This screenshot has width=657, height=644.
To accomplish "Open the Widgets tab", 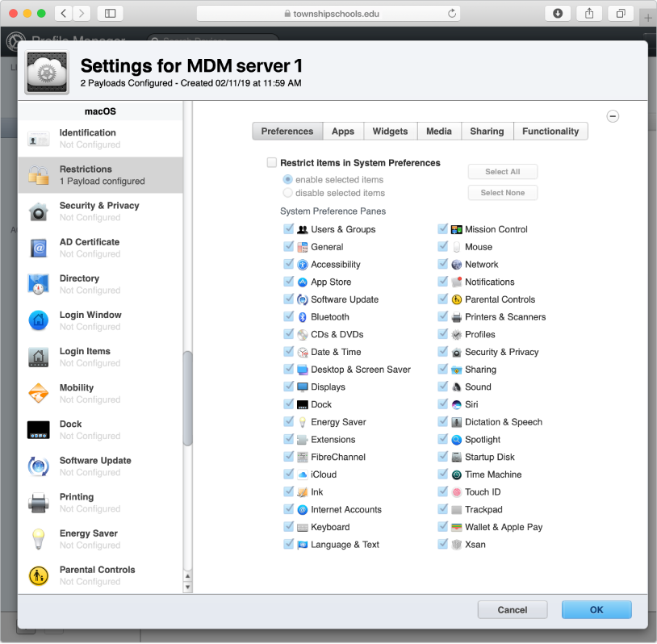I will (x=390, y=132).
